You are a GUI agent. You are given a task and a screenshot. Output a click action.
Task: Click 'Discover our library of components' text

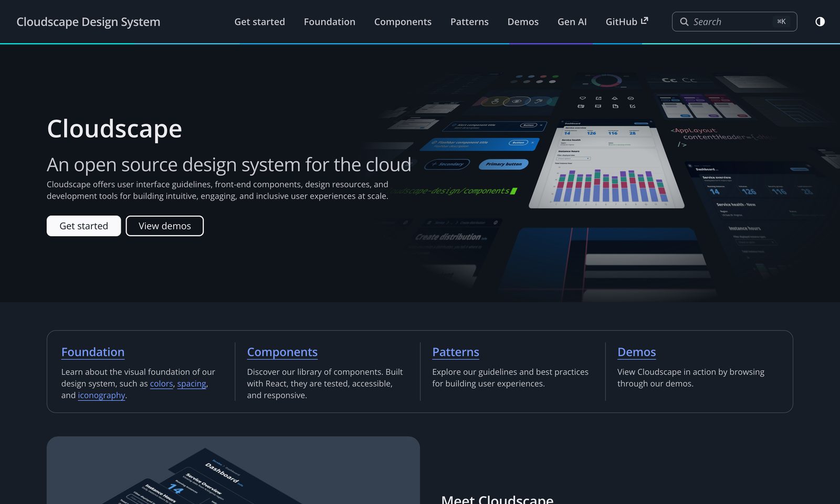click(x=325, y=383)
